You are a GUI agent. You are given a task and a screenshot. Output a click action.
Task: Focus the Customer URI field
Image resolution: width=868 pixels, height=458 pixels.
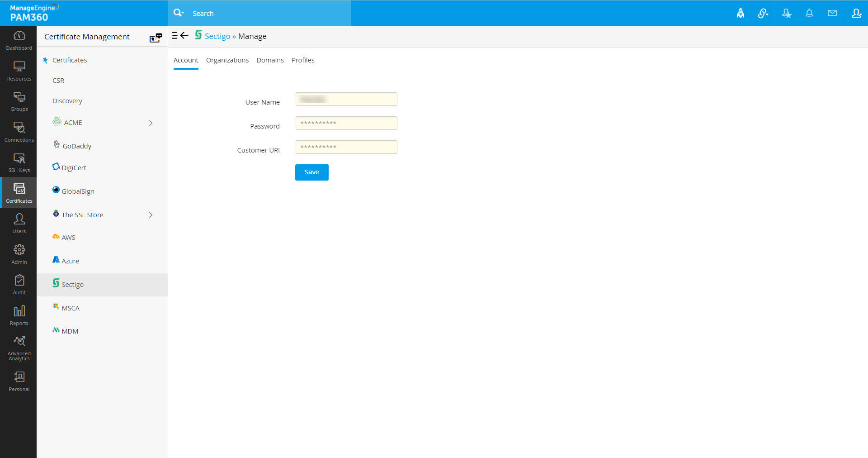click(346, 147)
